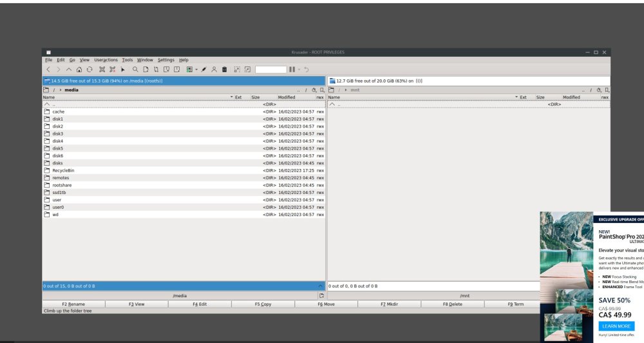This screenshot has width=644, height=343.
Task: Click the Synchronize Directories icon
Action: tap(156, 70)
